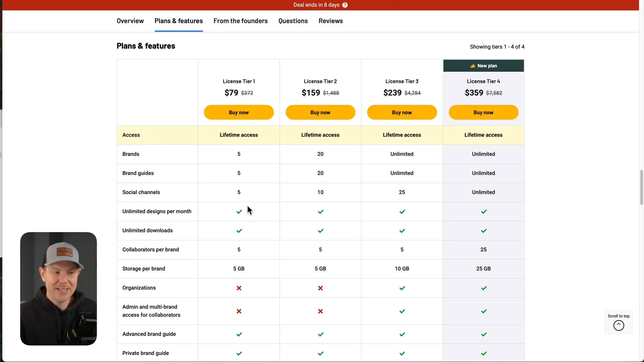The width and height of the screenshot is (644, 362).
Task: Click the Showing tiers 1 - 4 of 4 text
Action: pyautogui.click(x=497, y=47)
